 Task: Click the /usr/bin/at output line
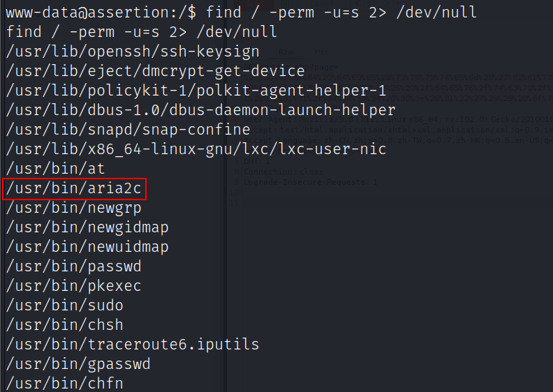(47, 169)
